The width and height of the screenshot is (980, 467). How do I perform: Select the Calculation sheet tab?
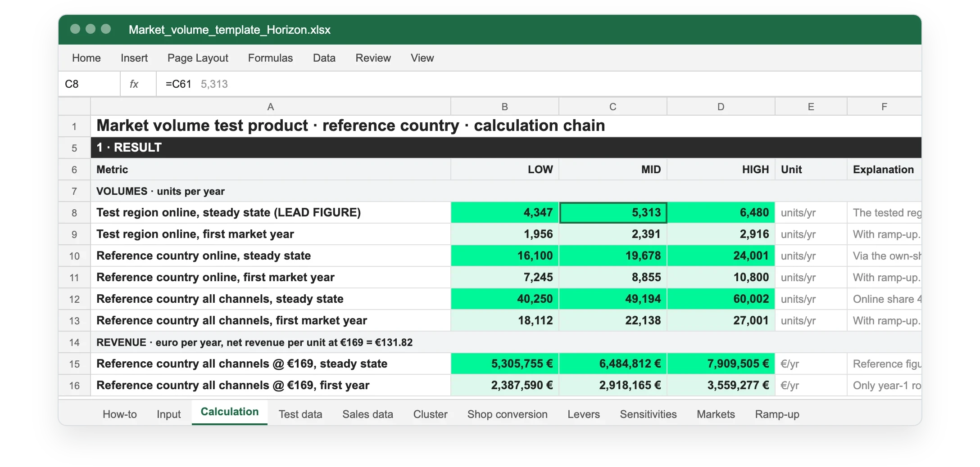tap(230, 412)
